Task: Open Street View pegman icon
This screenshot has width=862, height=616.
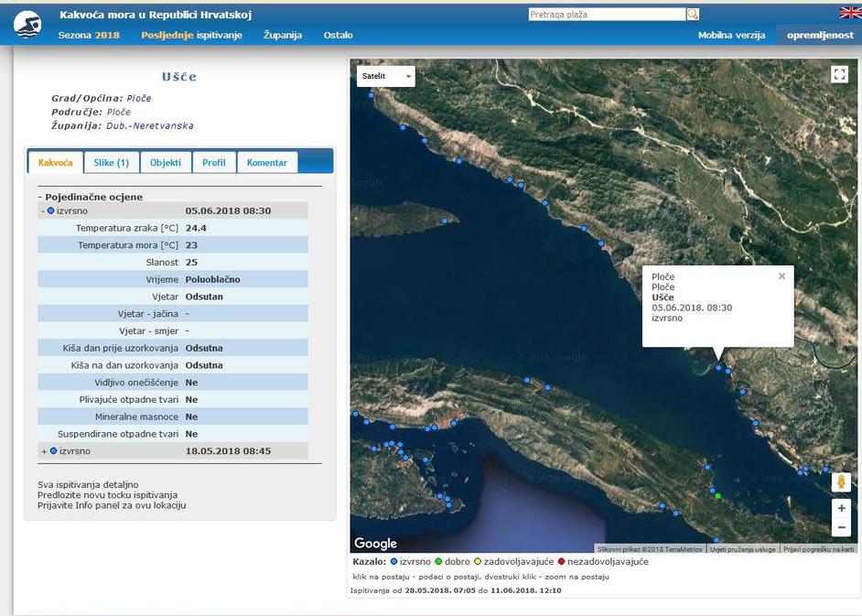Action: (x=841, y=481)
